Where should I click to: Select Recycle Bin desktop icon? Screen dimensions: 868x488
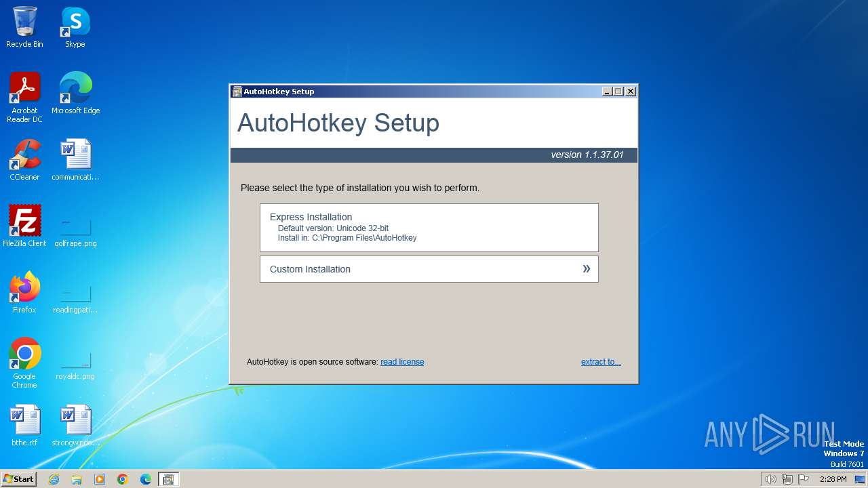tap(24, 27)
